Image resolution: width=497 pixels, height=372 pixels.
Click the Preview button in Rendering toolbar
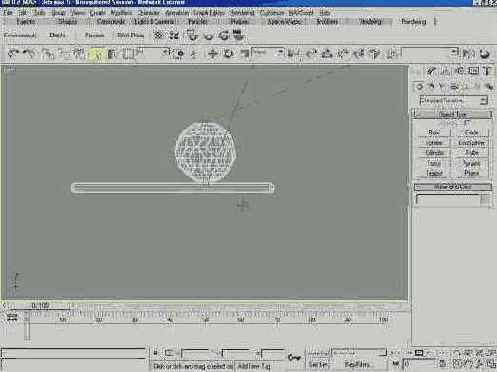point(94,35)
